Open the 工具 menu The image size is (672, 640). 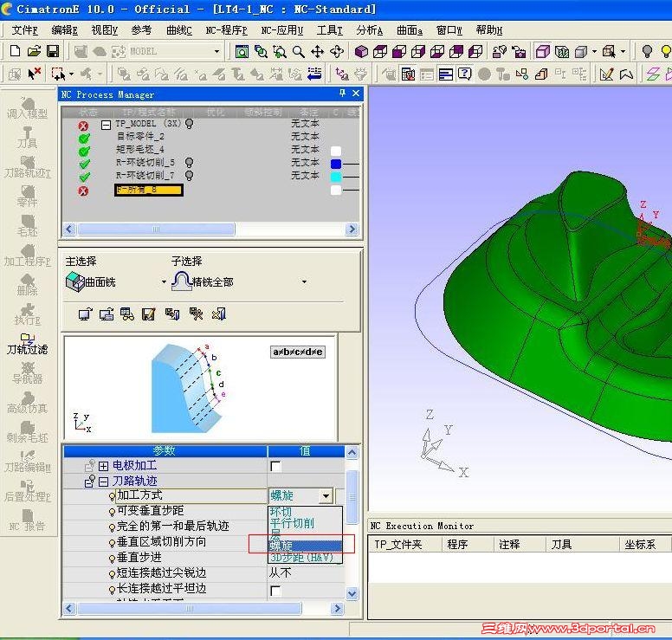pyautogui.click(x=330, y=30)
